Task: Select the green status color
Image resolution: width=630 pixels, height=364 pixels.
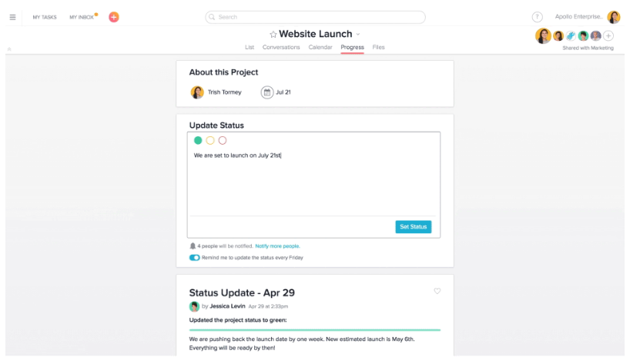Action: (198, 140)
